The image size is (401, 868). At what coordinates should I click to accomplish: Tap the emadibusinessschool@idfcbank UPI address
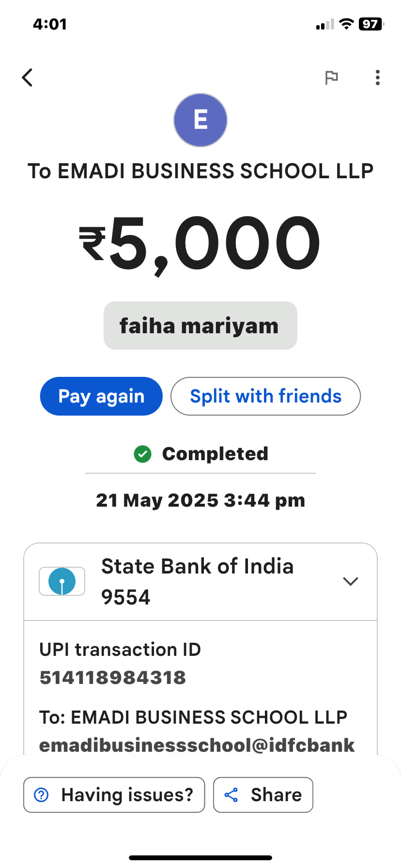coord(197,745)
